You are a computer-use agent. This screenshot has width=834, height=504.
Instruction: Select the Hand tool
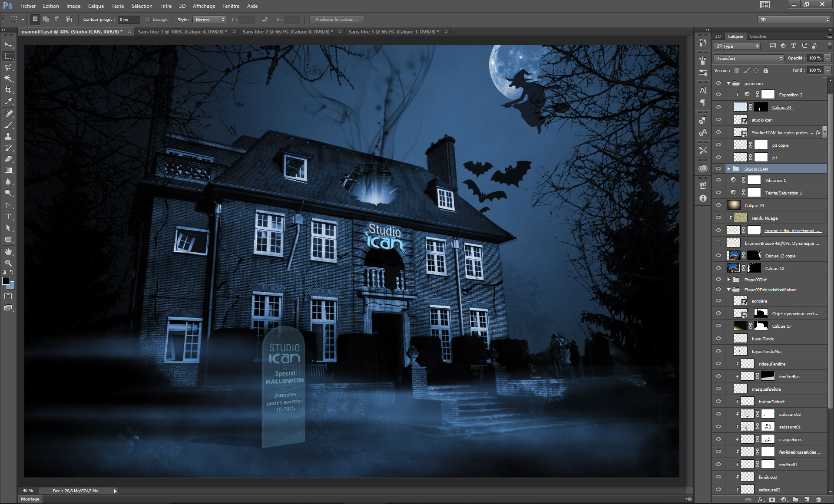8,252
